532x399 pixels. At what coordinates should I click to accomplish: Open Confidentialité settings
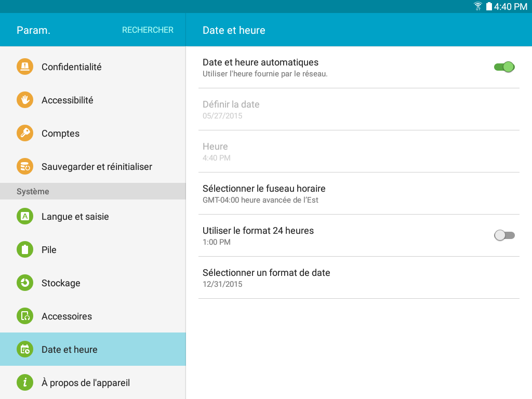(x=93, y=67)
